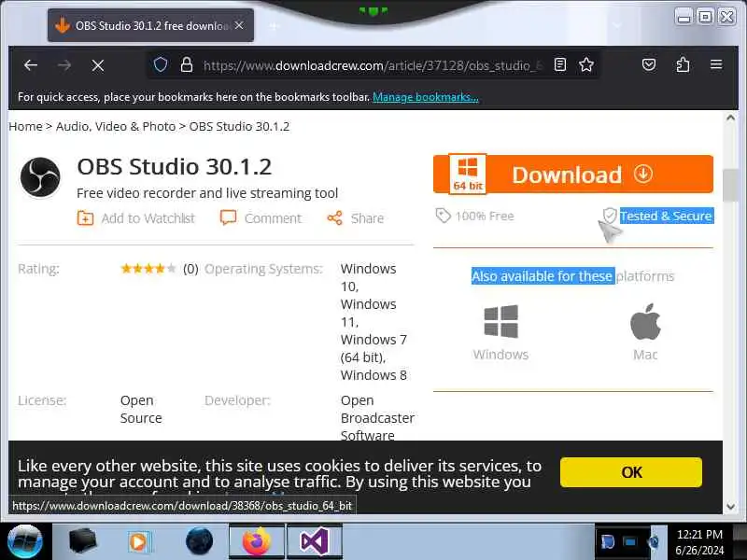Click the Tested & Secure shield icon
Screen dimensions: 747x560
coord(610,216)
